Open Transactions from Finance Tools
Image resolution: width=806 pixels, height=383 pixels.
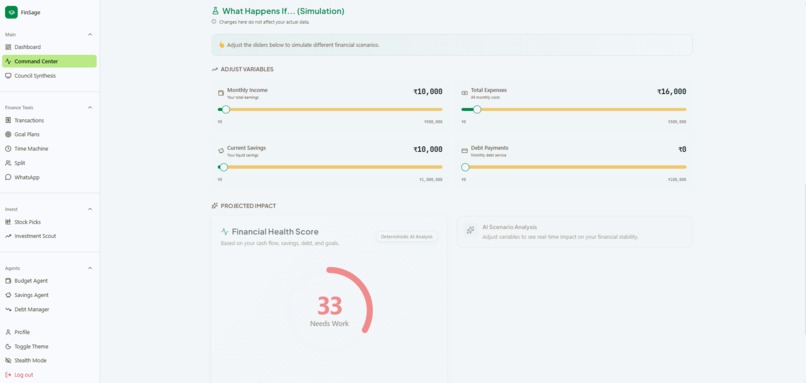tap(49, 120)
